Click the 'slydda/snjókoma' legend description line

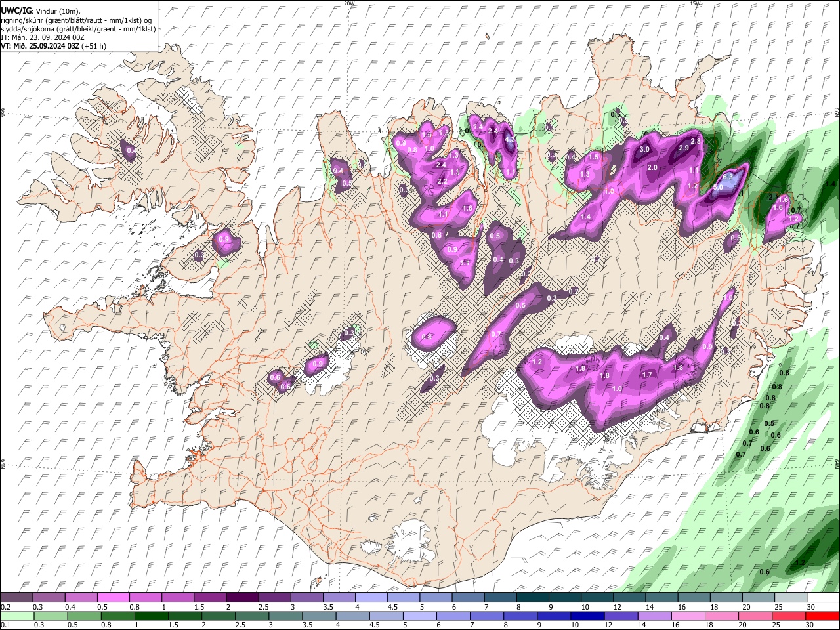pos(78,29)
